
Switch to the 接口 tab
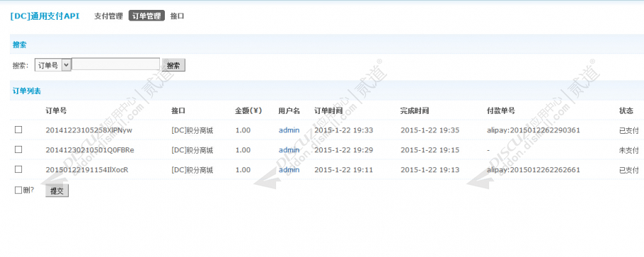tap(177, 16)
